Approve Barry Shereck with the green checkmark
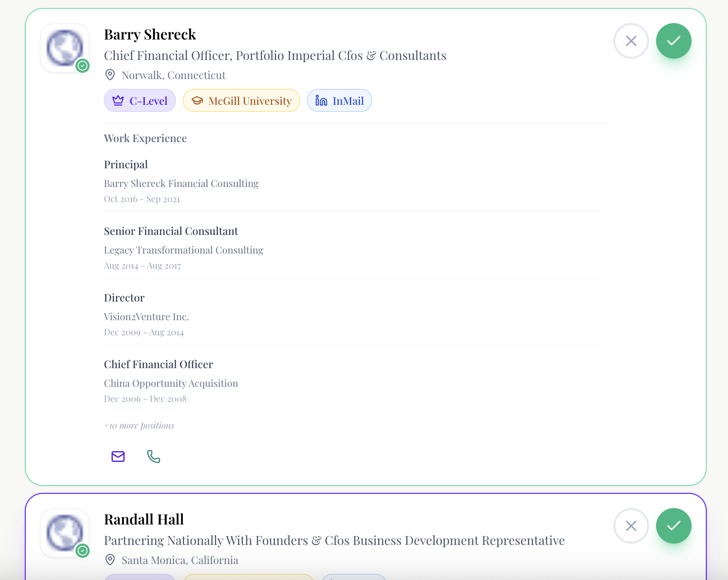 (x=673, y=40)
